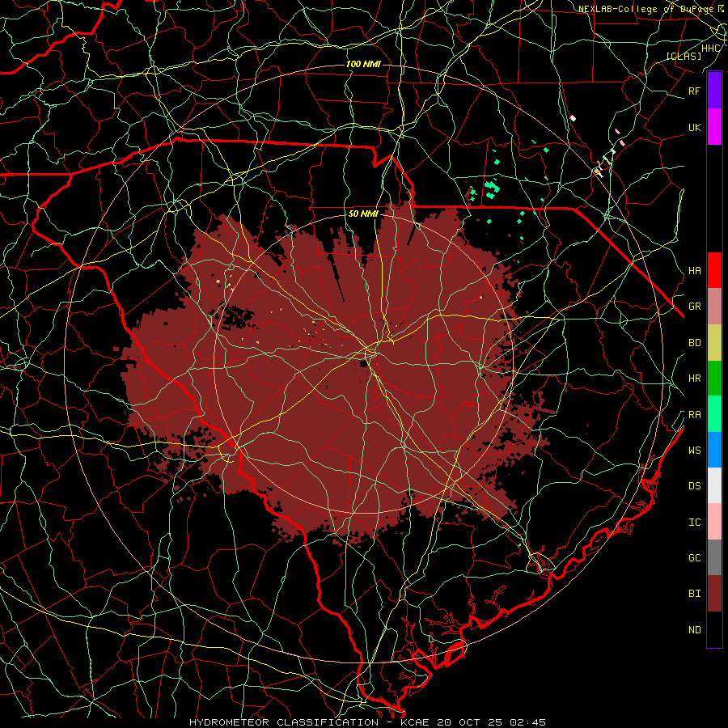Image resolution: width=728 pixels, height=728 pixels.
Task: Click the "NEXLAB-College of DuPage" header text
Action: click(x=645, y=9)
